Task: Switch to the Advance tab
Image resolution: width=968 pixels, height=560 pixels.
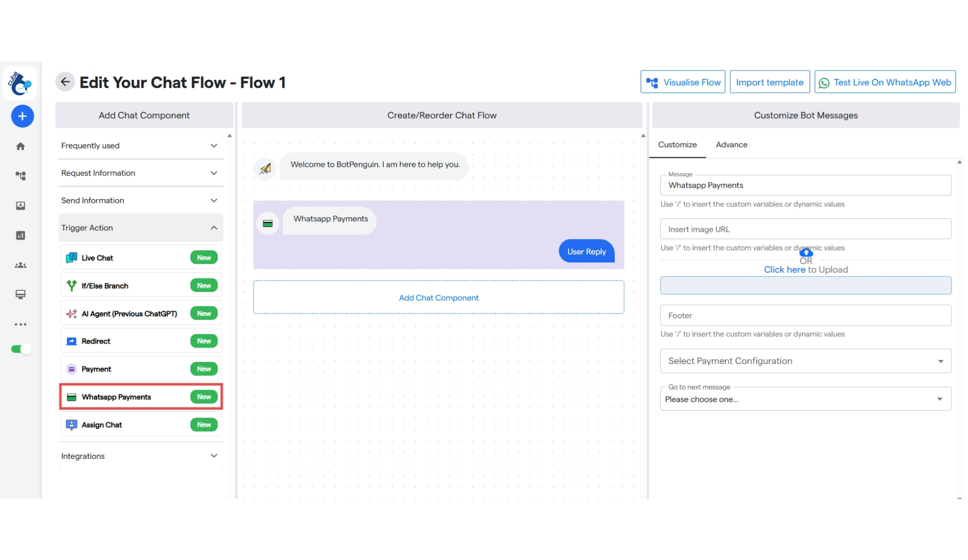Action: tap(731, 145)
